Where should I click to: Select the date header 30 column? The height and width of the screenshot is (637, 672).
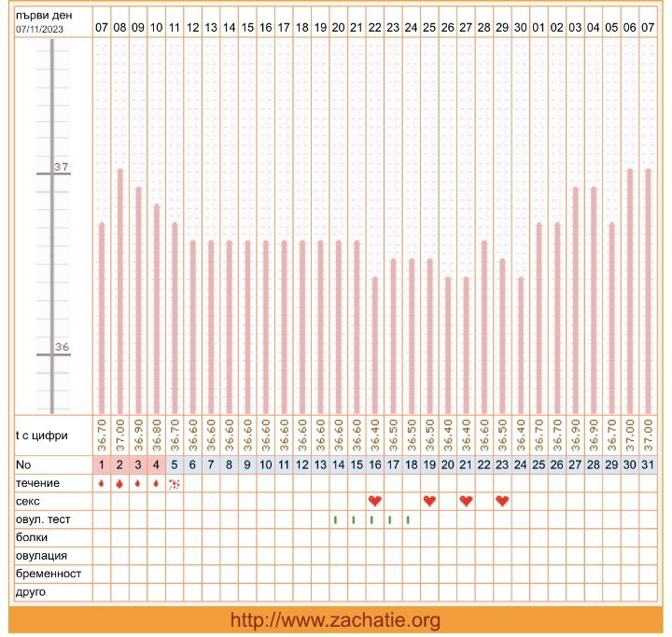click(x=520, y=28)
